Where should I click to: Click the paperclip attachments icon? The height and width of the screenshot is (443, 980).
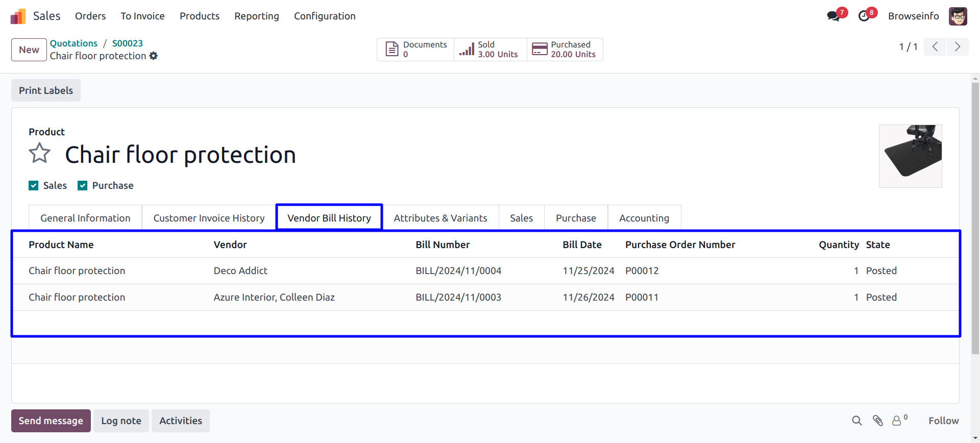[x=877, y=421]
